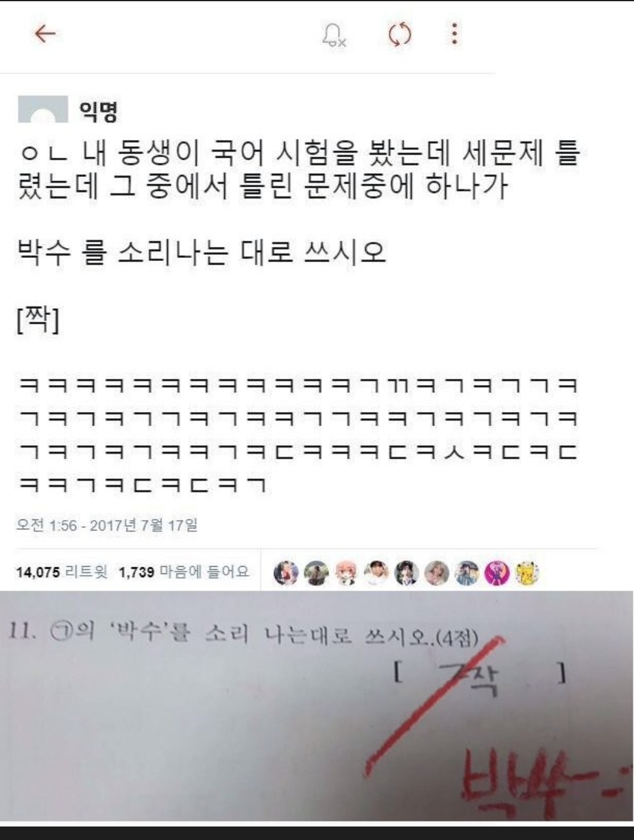This screenshot has width=634, height=840.
Task: Tap the refresh circular arrows icon
Action: pyautogui.click(x=399, y=34)
